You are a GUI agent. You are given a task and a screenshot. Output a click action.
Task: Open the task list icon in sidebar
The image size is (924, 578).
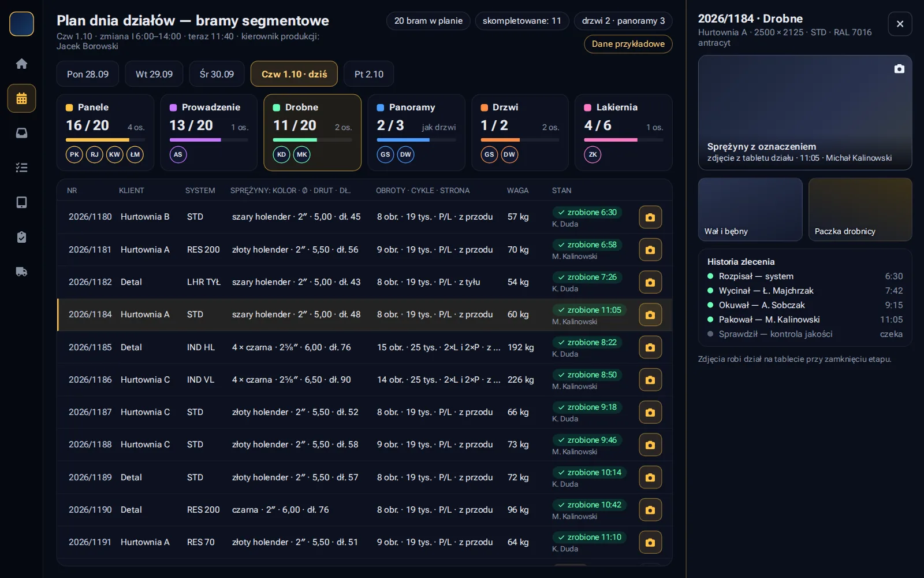(x=21, y=168)
